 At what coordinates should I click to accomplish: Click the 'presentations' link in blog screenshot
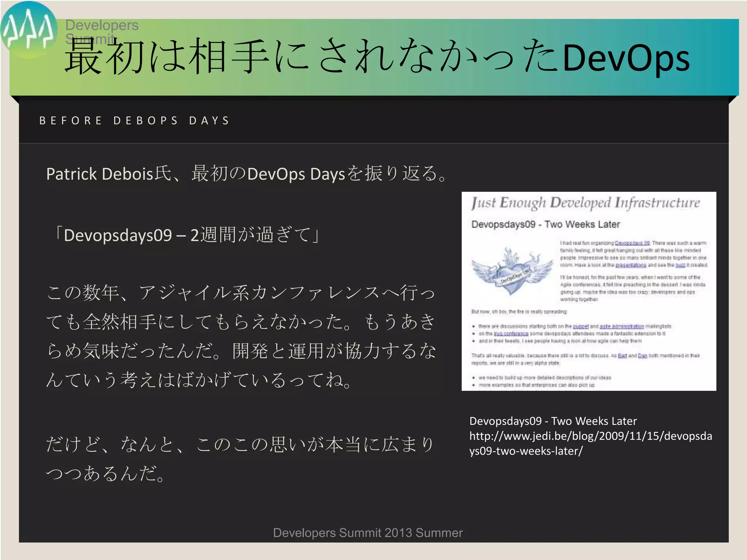pos(631,265)
